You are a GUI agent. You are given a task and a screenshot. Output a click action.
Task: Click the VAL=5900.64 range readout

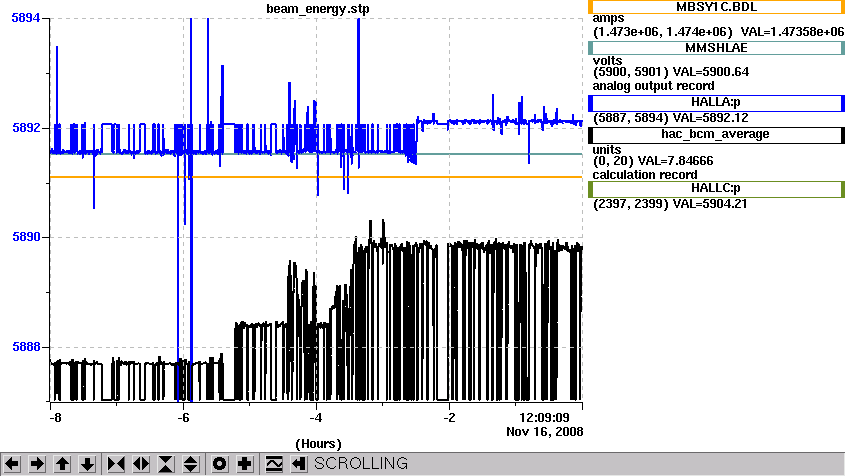point(671,72)
